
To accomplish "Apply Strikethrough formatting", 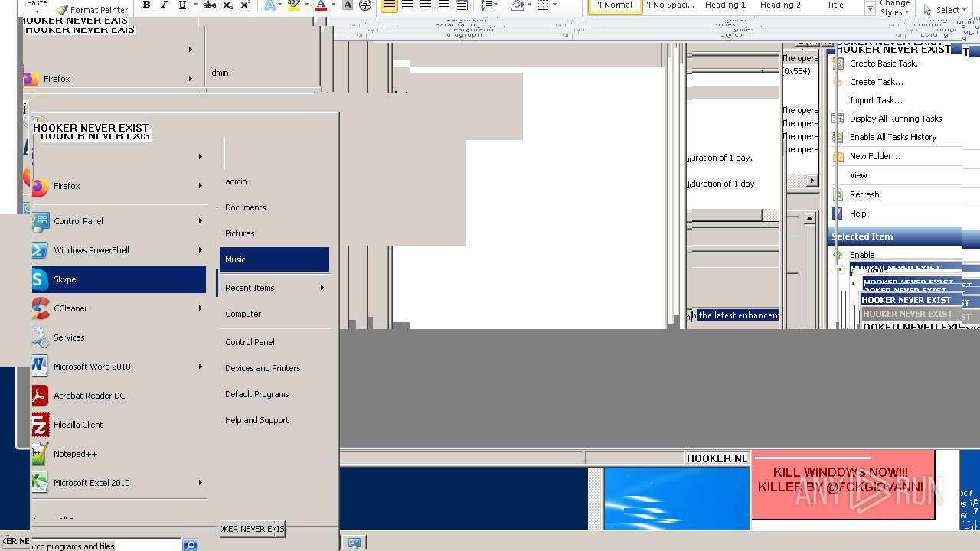I will coord(209,5).
